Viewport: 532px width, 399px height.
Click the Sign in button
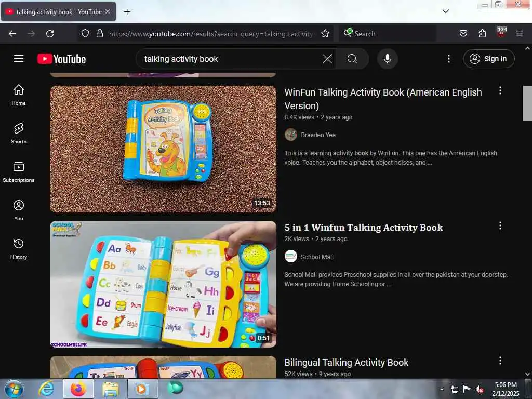pos(488,59)
